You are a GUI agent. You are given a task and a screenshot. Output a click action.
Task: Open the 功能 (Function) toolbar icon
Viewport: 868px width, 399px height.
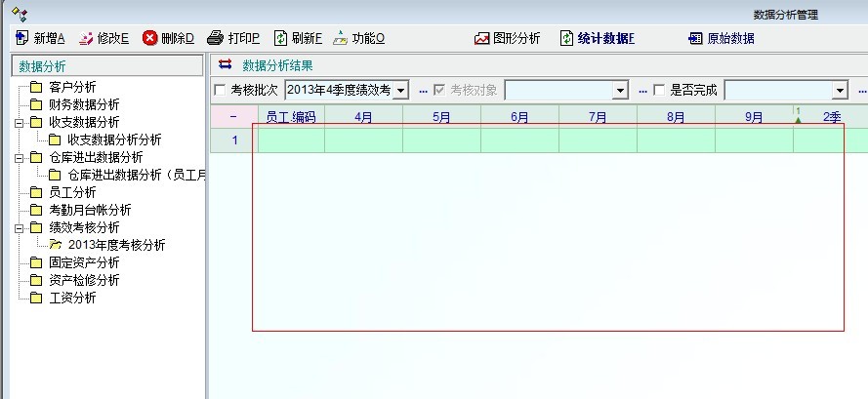(340, 39)
